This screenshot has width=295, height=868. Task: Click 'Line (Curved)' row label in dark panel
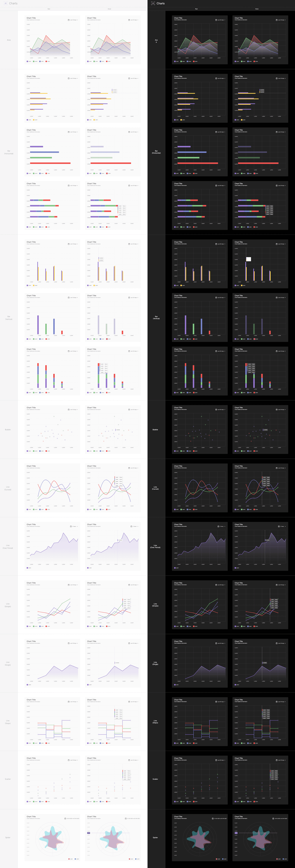coord(155,488)
